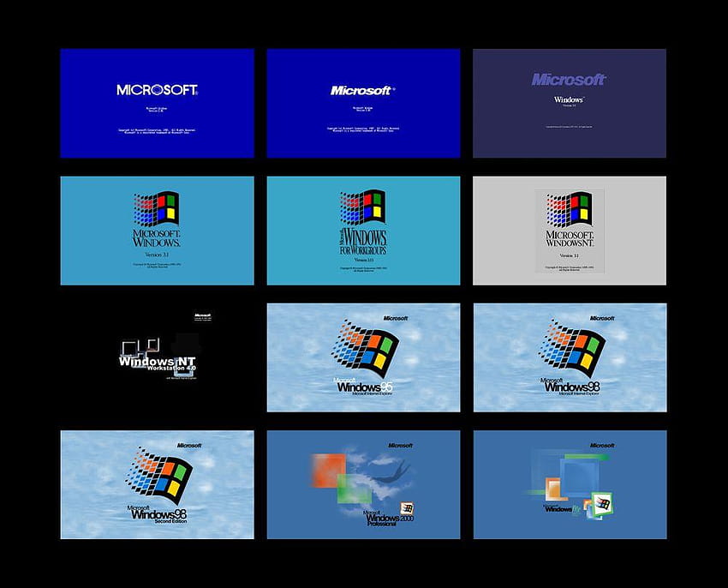Open the bright blue splash with the italic Microsoft logo

point(363,103)
